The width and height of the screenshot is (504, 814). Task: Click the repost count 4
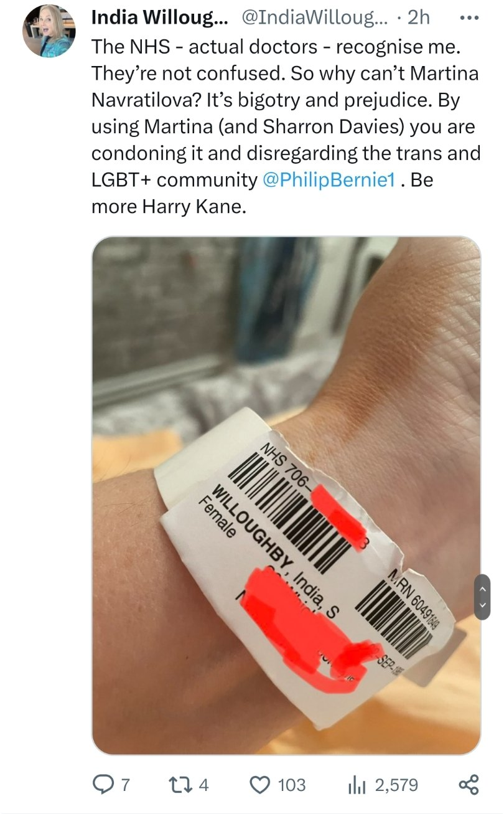203,785
